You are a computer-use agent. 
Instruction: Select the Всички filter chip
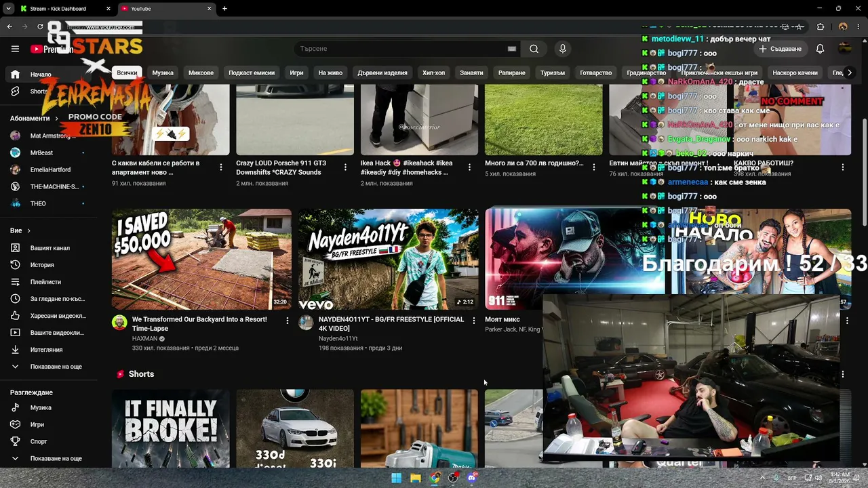click(x=127, y=73)
